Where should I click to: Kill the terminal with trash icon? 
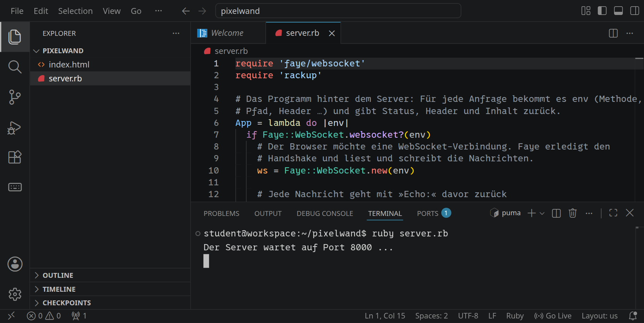tap(573, 213)
